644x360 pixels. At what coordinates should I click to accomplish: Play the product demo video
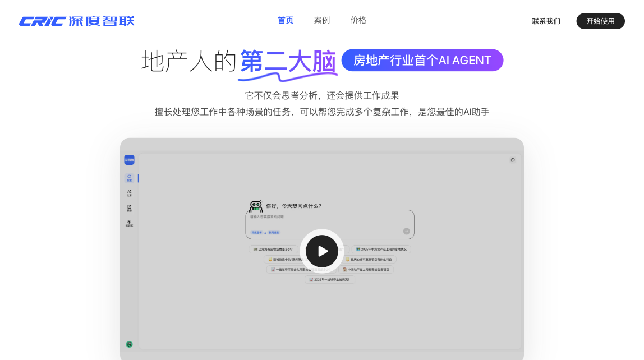322,251
